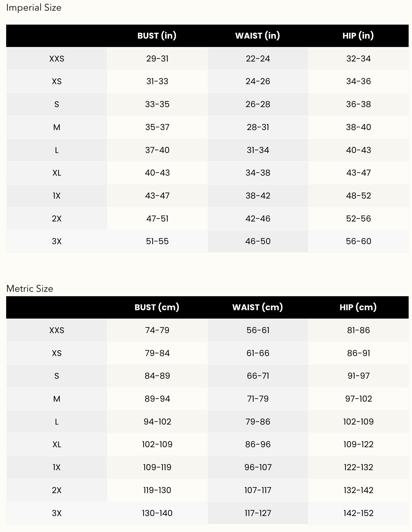Image resolution: width=412 pixels, height=532 pixels.
Task: Click the waist value 28-31
Action: coord(258,127)
